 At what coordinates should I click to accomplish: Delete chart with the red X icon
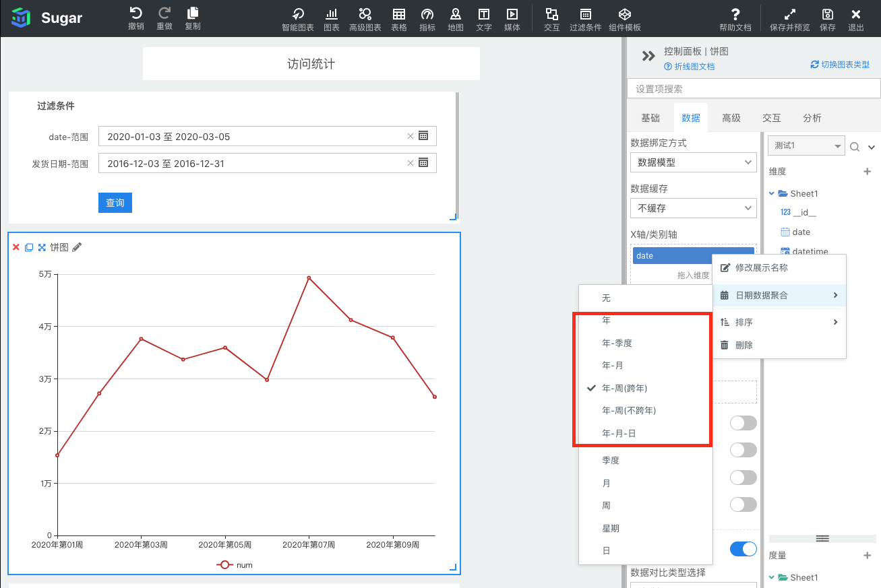(16, 247)
